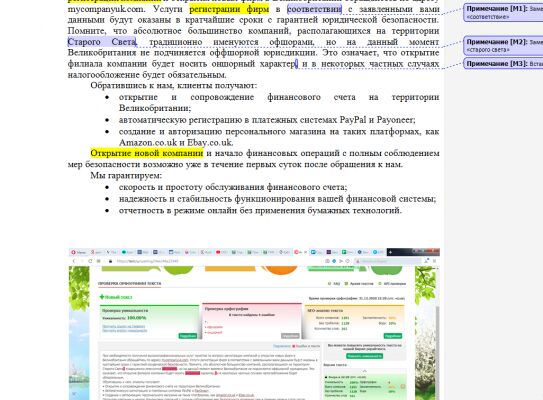Image resolution: width=543 pixels, height=400 pixels.
Task: Click the word «офшорами» in the paragraph
Action: [292, 42]
